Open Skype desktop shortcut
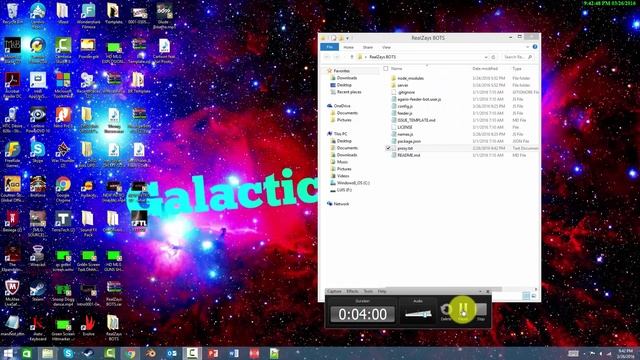The image size is (640, 360). coord(38,153)
